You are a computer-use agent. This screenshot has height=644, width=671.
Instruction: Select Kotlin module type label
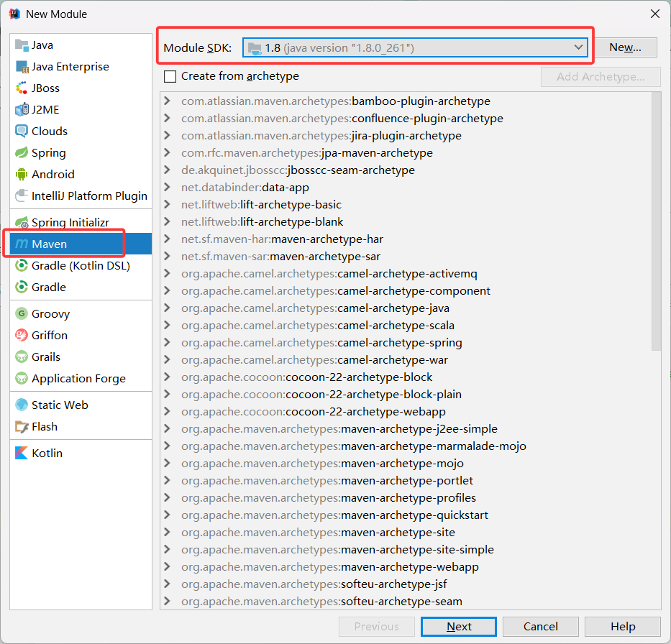point(47,453)
